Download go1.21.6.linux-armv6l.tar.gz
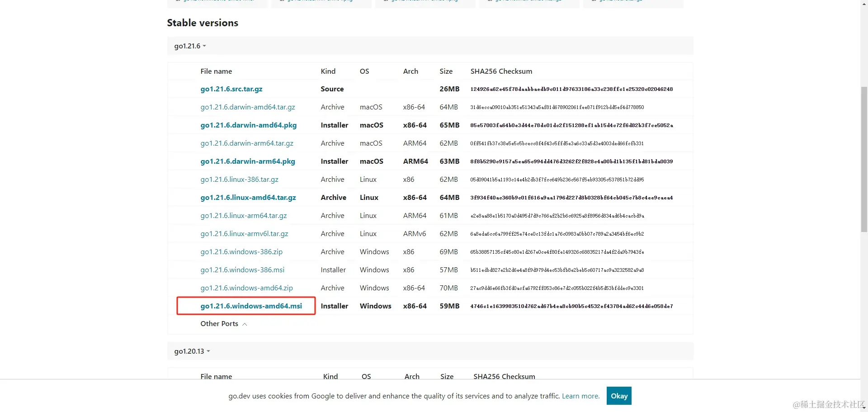 [245, 234]
